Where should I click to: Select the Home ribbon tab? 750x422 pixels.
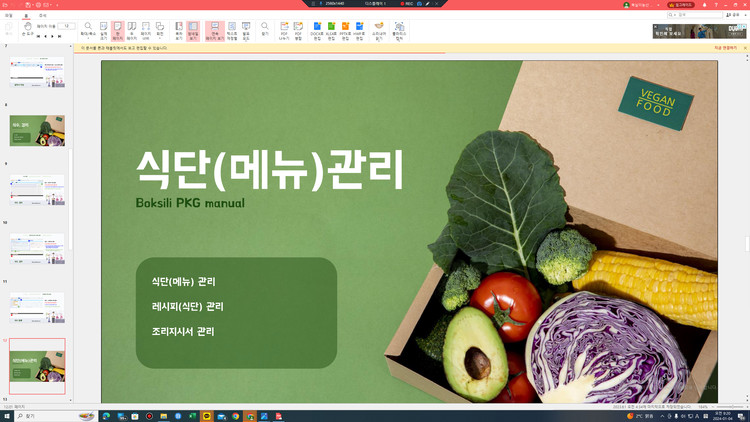click(26, 16)
